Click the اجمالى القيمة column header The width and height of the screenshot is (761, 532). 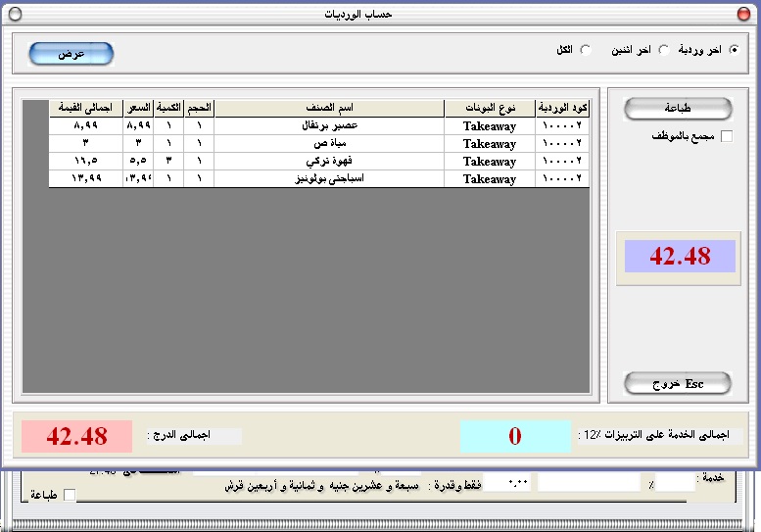click(x=86, y=108)
